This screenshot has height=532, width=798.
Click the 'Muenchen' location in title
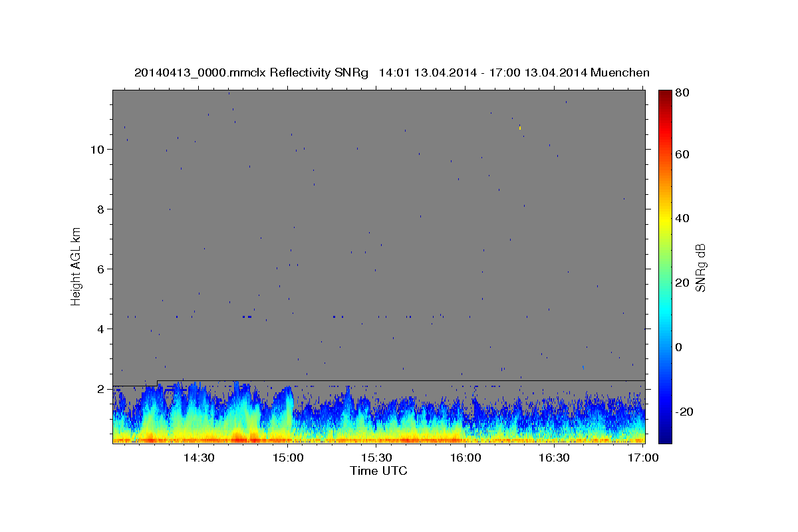coord(618,72)
